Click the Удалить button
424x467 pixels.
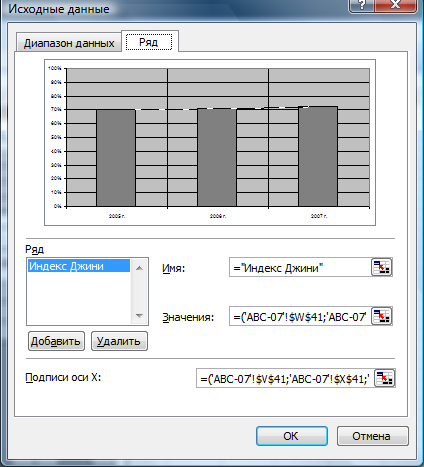click(119, 341)
